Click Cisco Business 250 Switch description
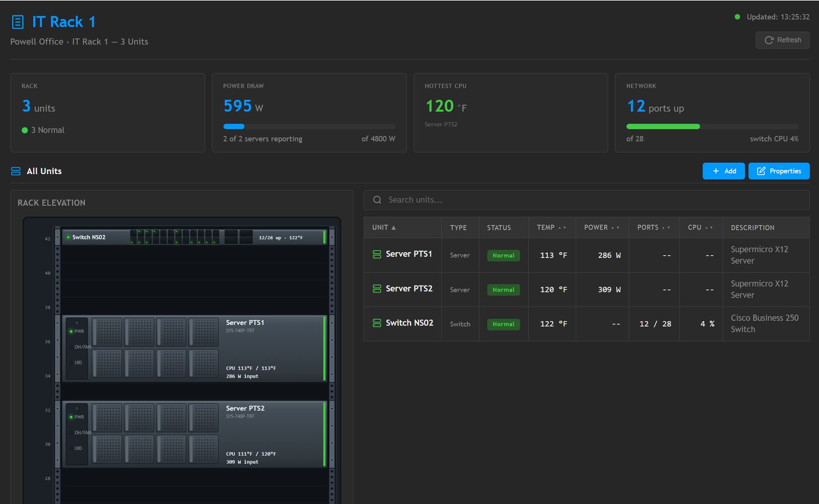The width and height of the screenshot is (819, 504). (x=764, y=323)
